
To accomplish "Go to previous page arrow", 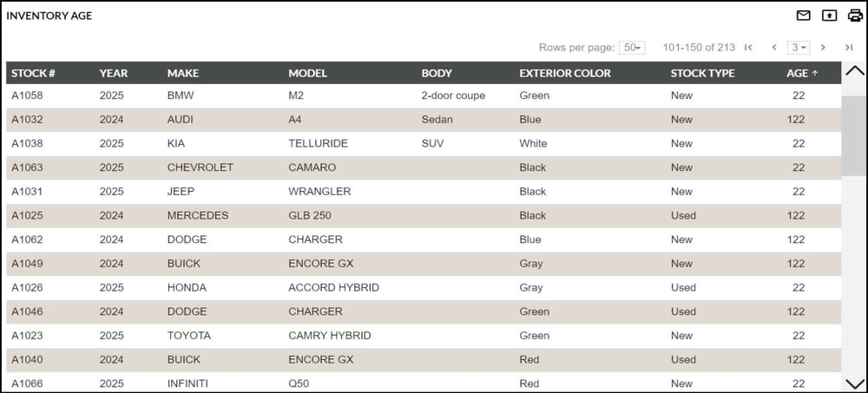I will (x=774, y=48).
